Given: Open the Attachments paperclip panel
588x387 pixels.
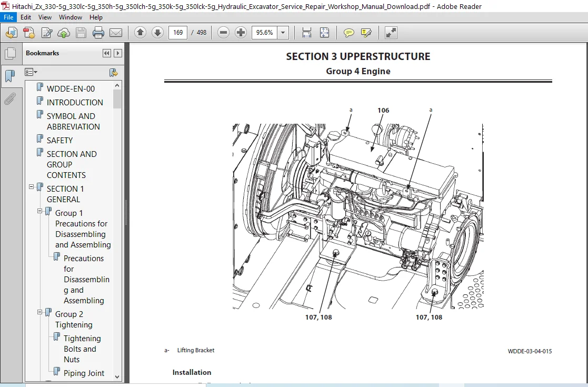Looking at the screenshot, I should pos(10,99).
